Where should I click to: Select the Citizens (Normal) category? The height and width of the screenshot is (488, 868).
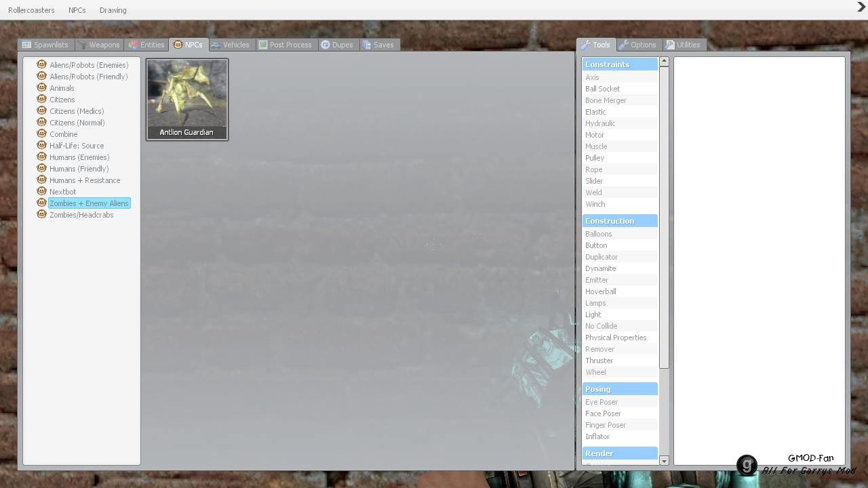coord(77,123)
